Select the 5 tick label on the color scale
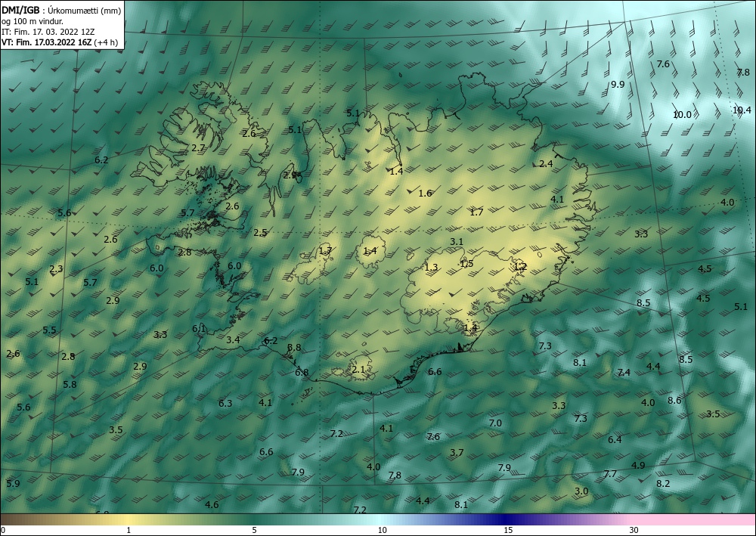The height and width of the screenshot is (536, 756). (254, 531)
